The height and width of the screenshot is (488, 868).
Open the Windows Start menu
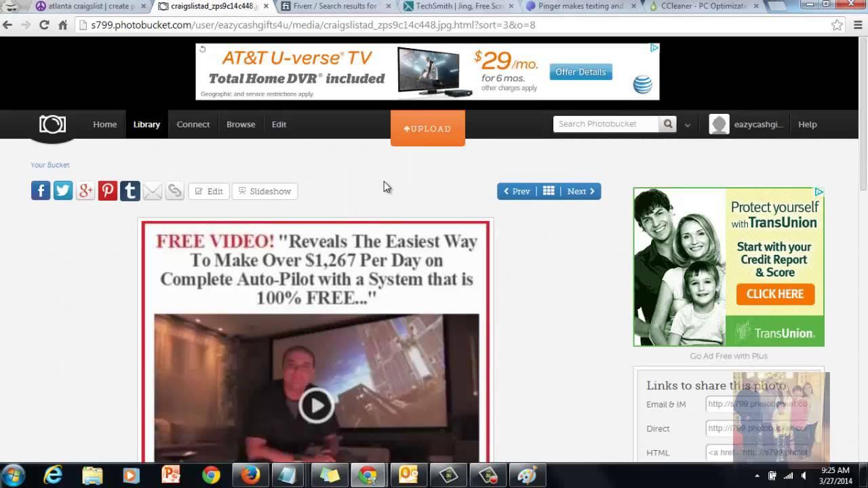[x=14, y=475]
